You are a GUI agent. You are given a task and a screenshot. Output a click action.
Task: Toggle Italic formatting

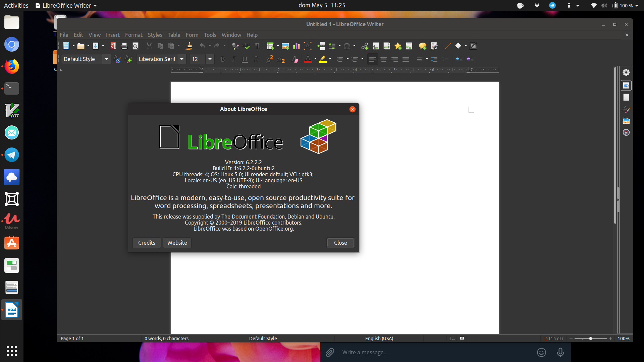pos(234,59)
